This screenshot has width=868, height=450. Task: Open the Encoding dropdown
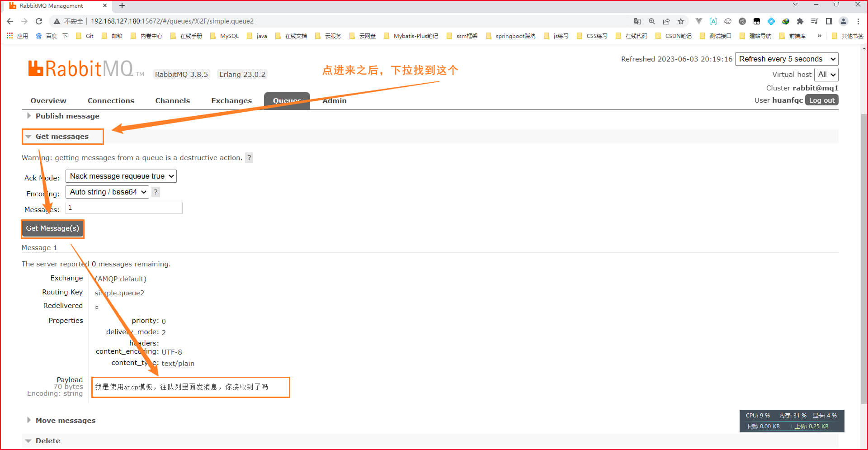tap(107, 192)
